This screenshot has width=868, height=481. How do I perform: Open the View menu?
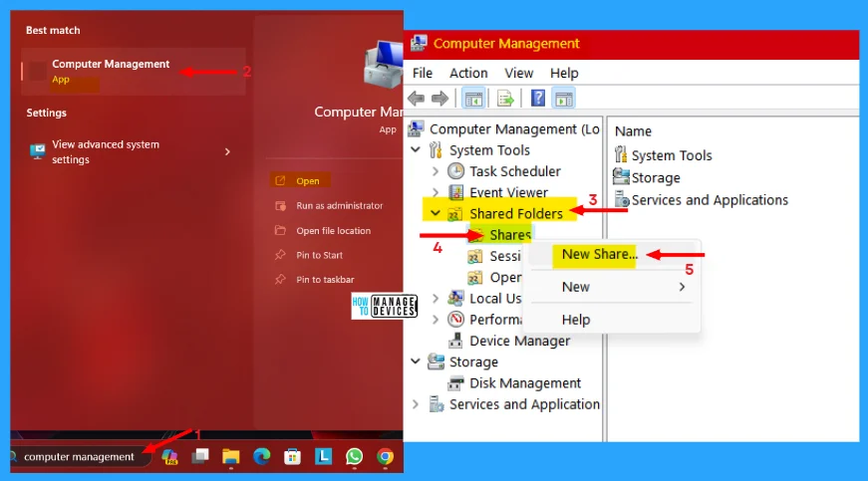point(518,73)
